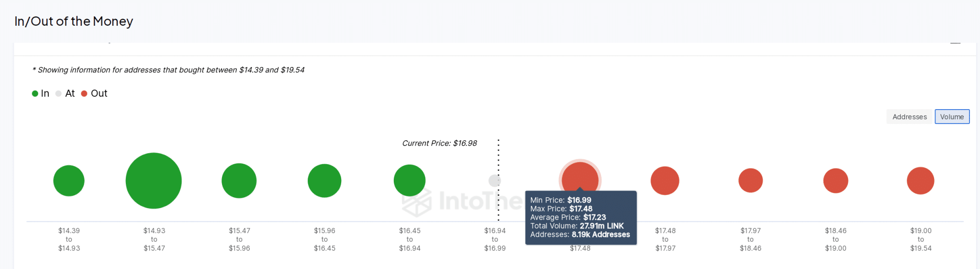The image size is (980, 269).
Task: Click the green $14.39 to $14.93 bubble
Action: 69,181
